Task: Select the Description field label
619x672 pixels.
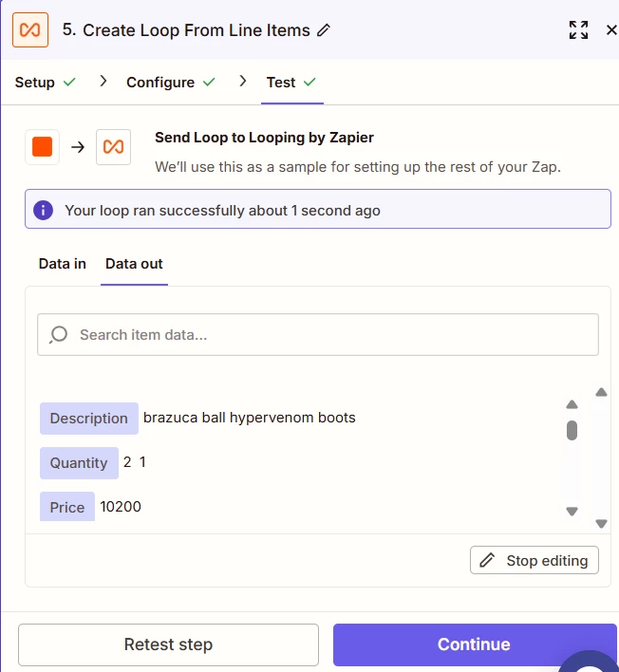Action: coord(88,419)
